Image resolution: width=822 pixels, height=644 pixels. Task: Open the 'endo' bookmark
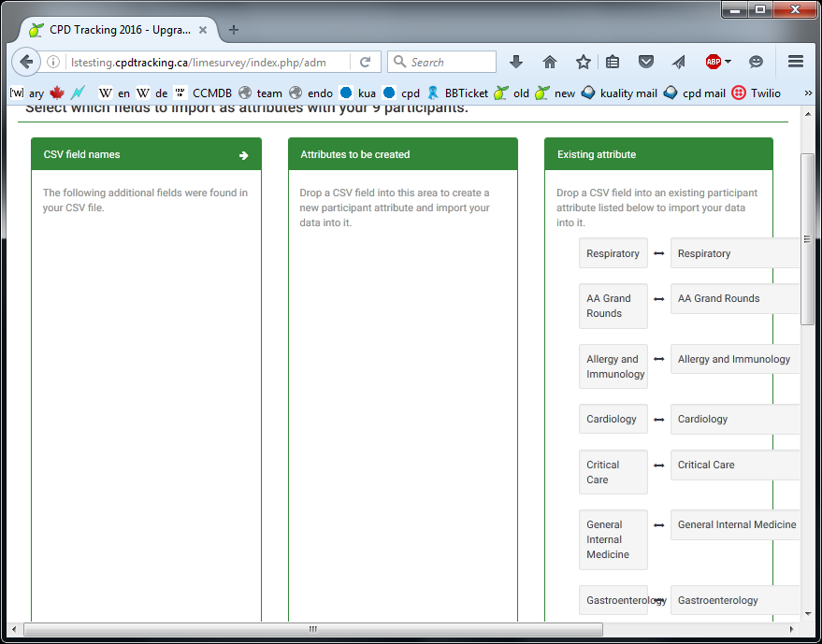point(311,93)
